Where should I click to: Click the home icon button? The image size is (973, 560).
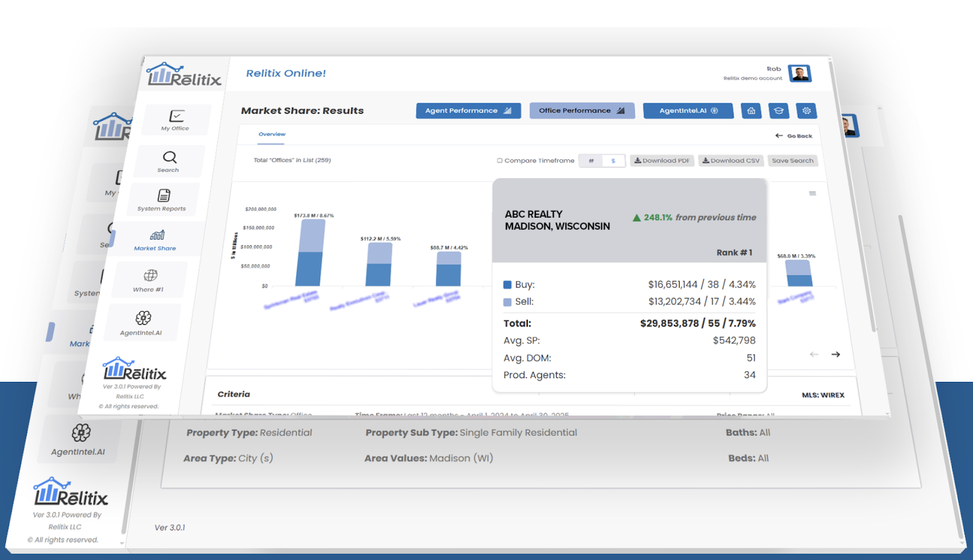[x=751, y=111]
